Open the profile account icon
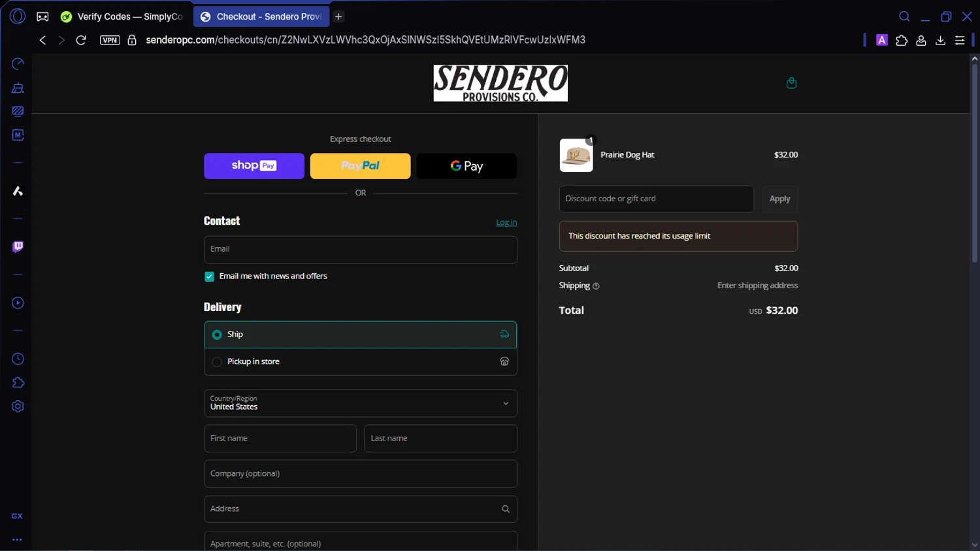980x551 pixels. tap(921, 40)
